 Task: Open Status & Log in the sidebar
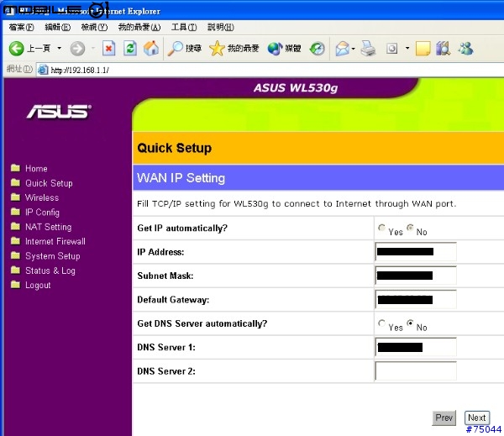[50, 271]
